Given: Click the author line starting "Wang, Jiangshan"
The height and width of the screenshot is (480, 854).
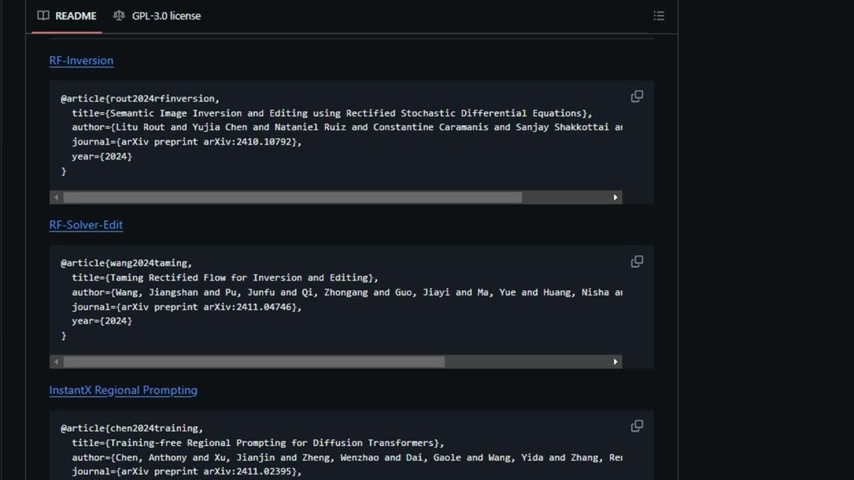Looking at the screenshot, I should pyautogui.click(x=347, y=293).
